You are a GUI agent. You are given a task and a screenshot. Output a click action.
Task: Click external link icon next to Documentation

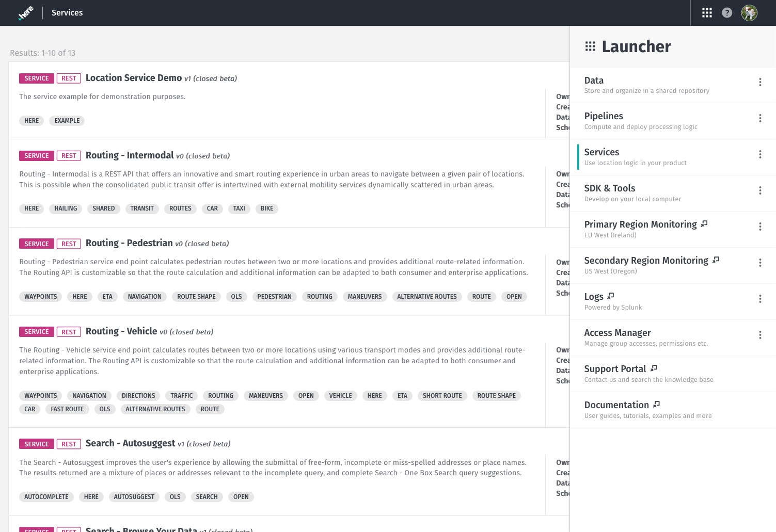point(657,404)
